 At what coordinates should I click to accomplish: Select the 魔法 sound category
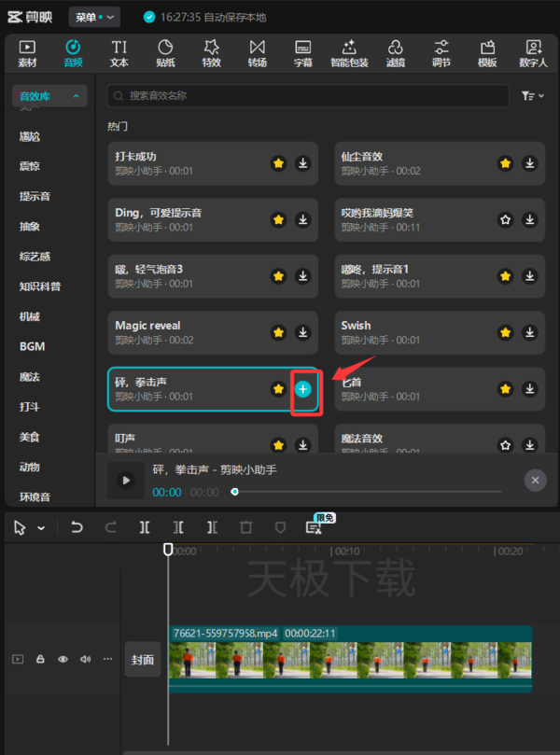tap(30, 376)
